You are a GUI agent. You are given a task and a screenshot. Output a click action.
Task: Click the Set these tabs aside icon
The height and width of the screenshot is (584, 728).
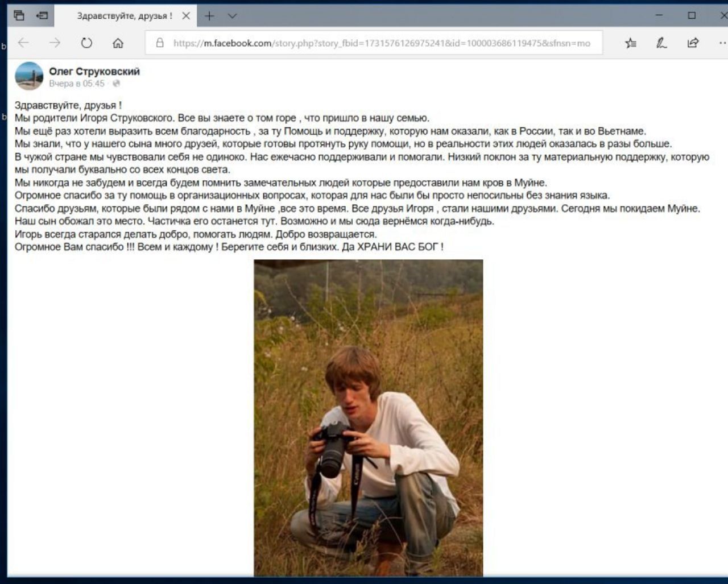(x=42, y=15)
